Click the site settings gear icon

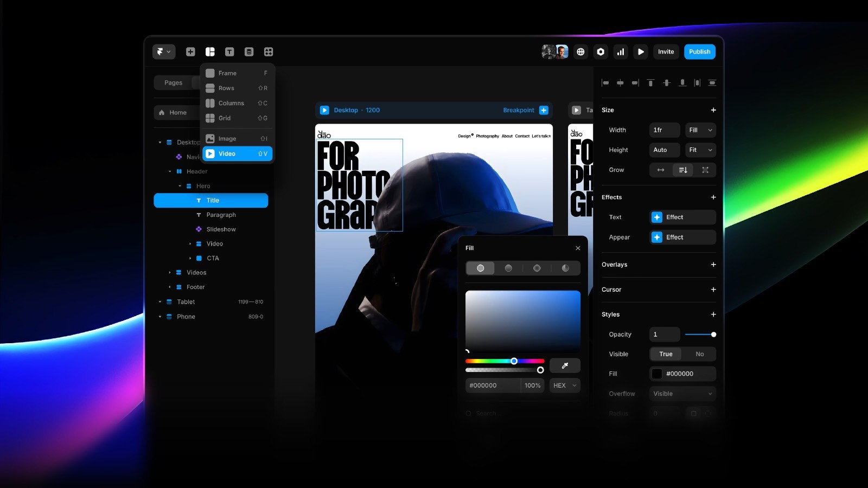[600, 52]
